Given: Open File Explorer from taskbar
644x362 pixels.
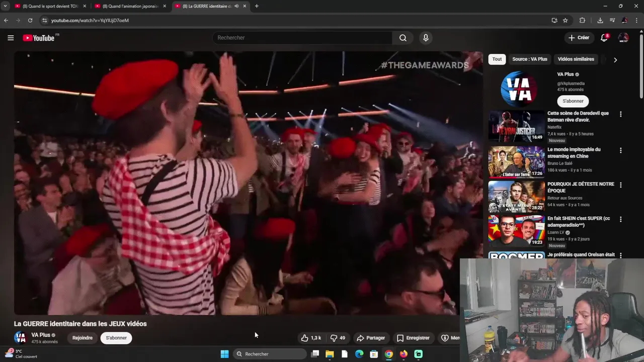Looking at the screenshot, I should [x=330, y=354].
